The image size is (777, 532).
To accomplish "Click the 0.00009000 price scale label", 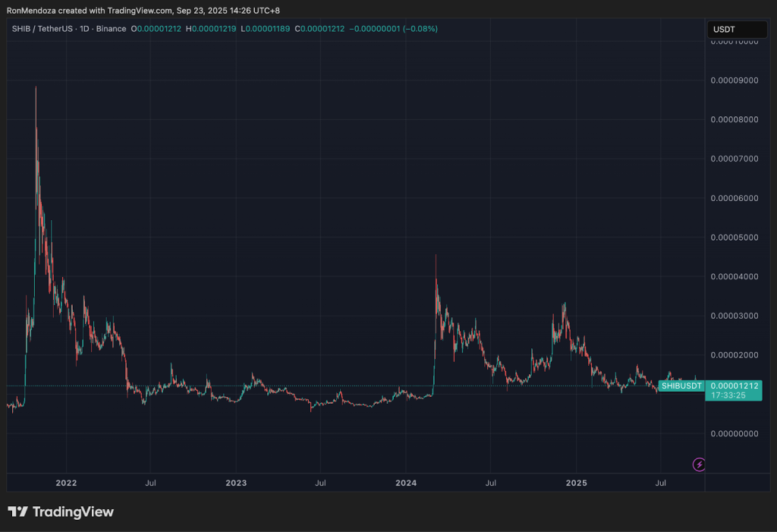I will tap(733, 80).
